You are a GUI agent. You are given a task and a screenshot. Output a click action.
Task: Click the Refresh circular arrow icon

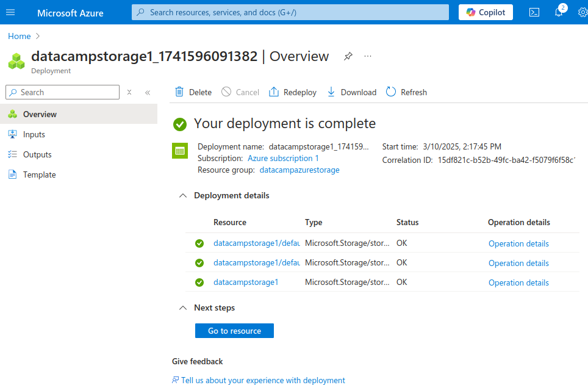pos(391,92)
